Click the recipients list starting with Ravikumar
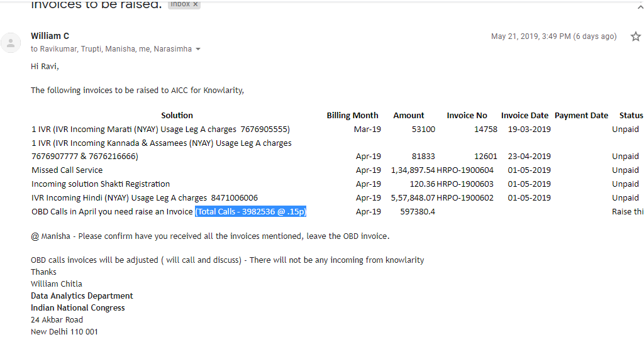The height and width of the screenshot is (337, 644). (111, 49)
